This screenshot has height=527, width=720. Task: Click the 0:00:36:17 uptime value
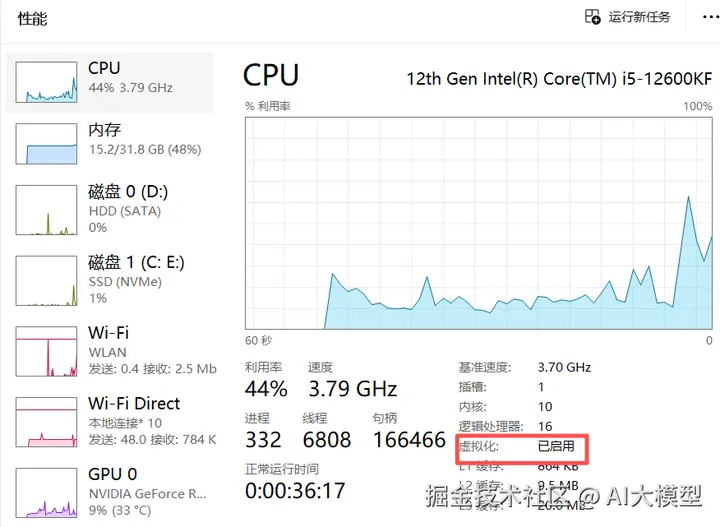tap(295, 491)
